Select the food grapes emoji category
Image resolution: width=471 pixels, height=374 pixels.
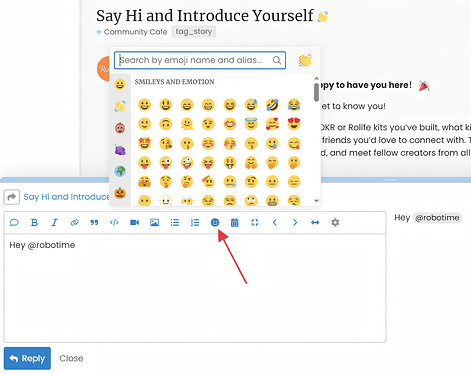tap(120, 150)
